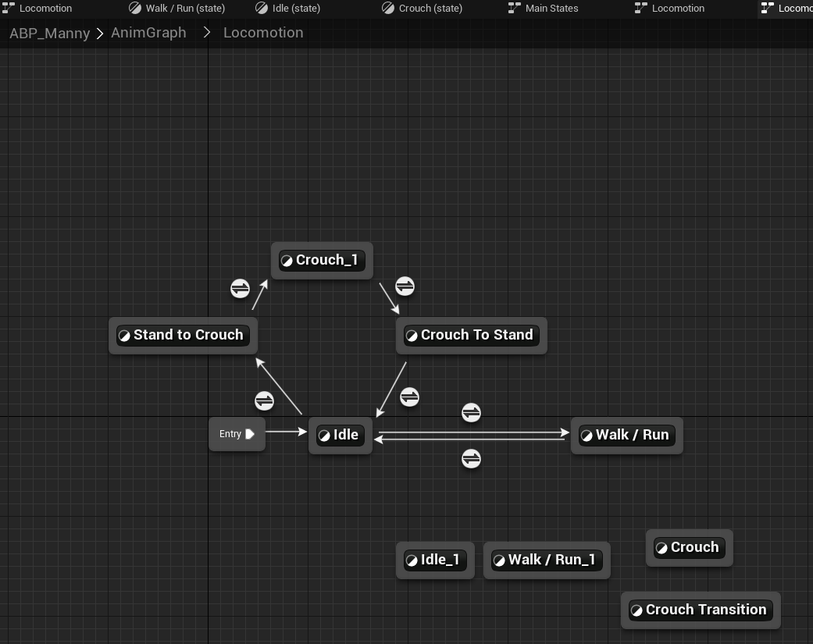Click the transition rule leading into Crouch To Stand
The image size is (813, 644).
coord(404,286)
